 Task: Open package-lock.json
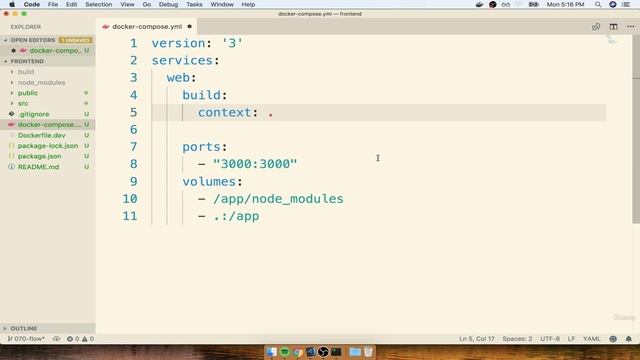48,146
